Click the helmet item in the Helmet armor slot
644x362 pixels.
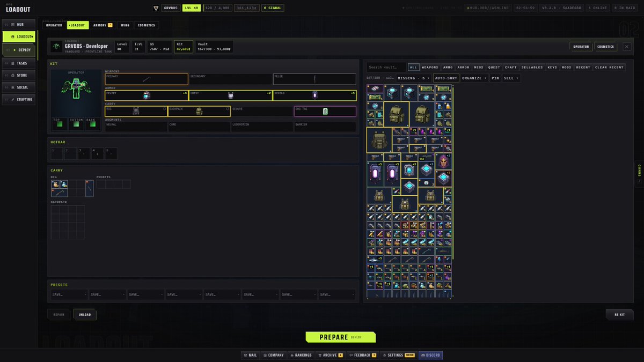click(147, 96)
